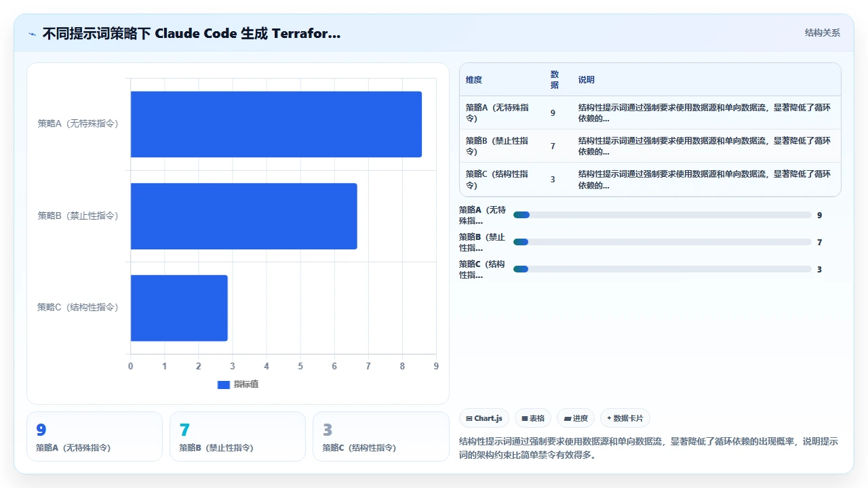
Task: Click the 策略B progress row label
Action: tap(483, 242)
